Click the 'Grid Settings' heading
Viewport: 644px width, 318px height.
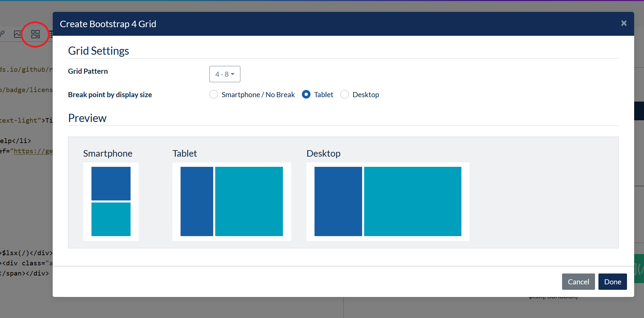(x=99, y=51)
